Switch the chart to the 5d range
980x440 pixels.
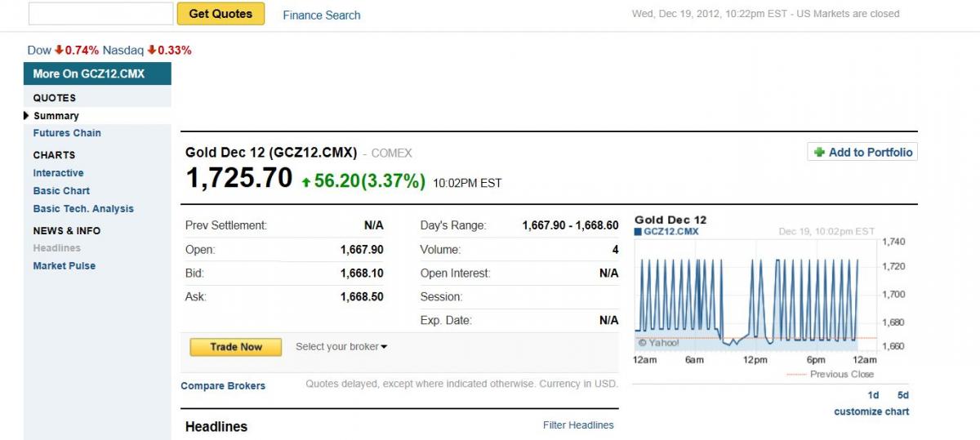(x=902, y=395)
